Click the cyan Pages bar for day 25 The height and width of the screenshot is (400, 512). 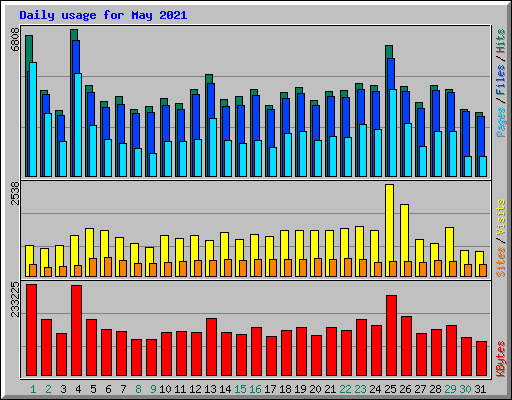pyautogui.click(x=393, y=133)
